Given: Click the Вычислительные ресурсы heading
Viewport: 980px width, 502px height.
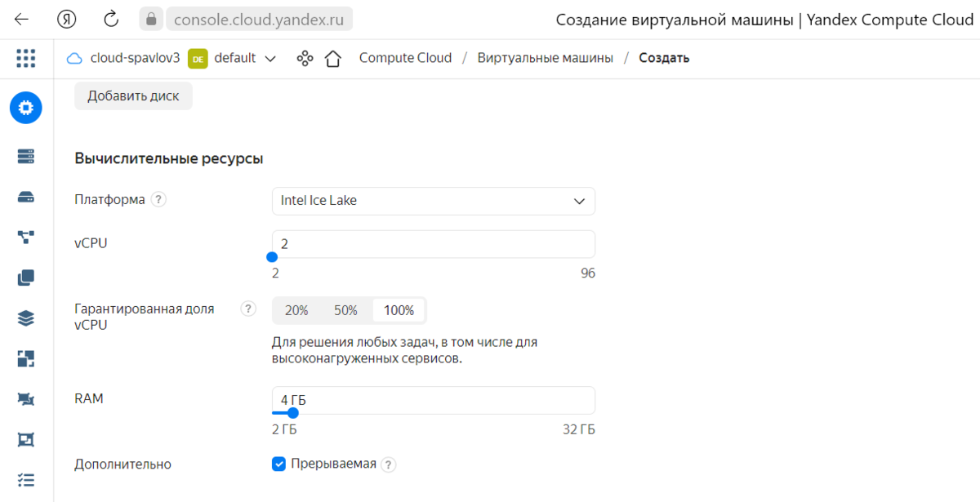Looking at the screenshot, I should [x=169, y=158].
